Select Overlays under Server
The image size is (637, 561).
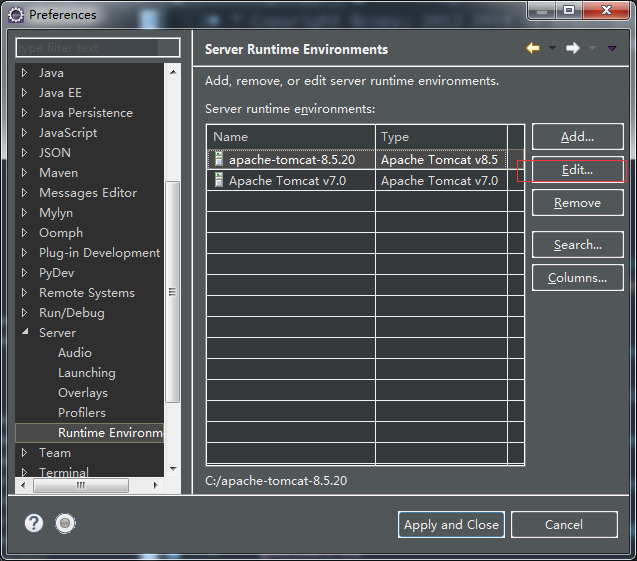tap(83, 393)
